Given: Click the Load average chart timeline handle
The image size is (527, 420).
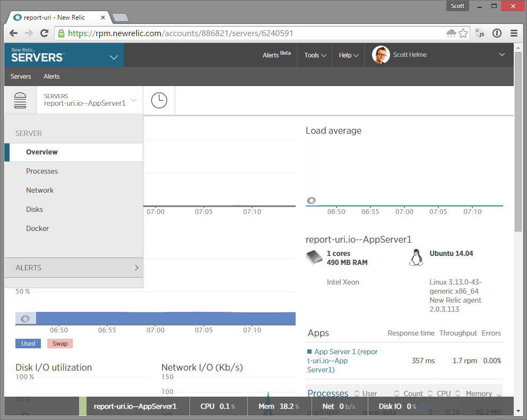Looking at the screenshot, I should 312,200.
